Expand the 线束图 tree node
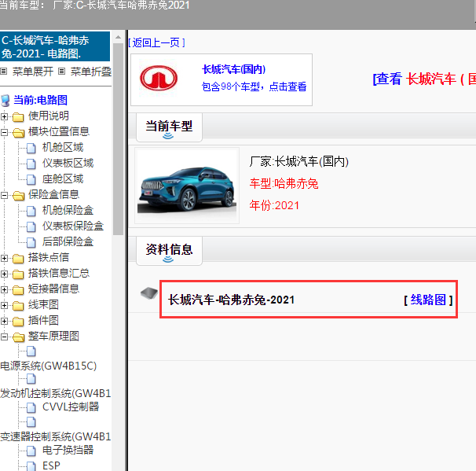 [x=4, y=305]
